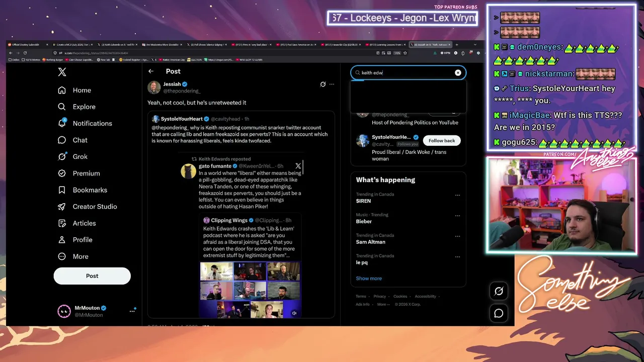Screen dimensions: 644x362
Task: Open SystoleYourHeart's avatar in relevant people
Action: point(363,140)
